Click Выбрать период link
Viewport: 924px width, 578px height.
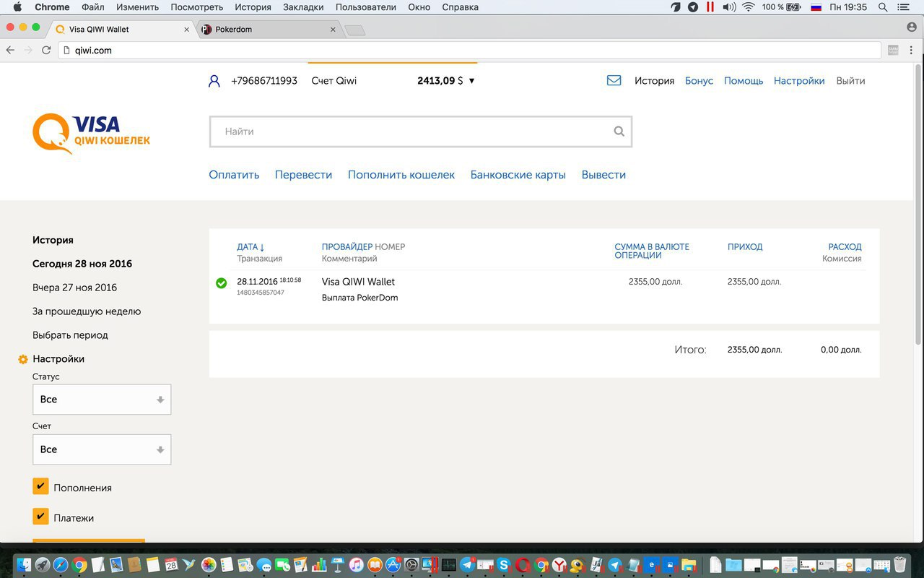pyautogui.click(x=70, y=335)
